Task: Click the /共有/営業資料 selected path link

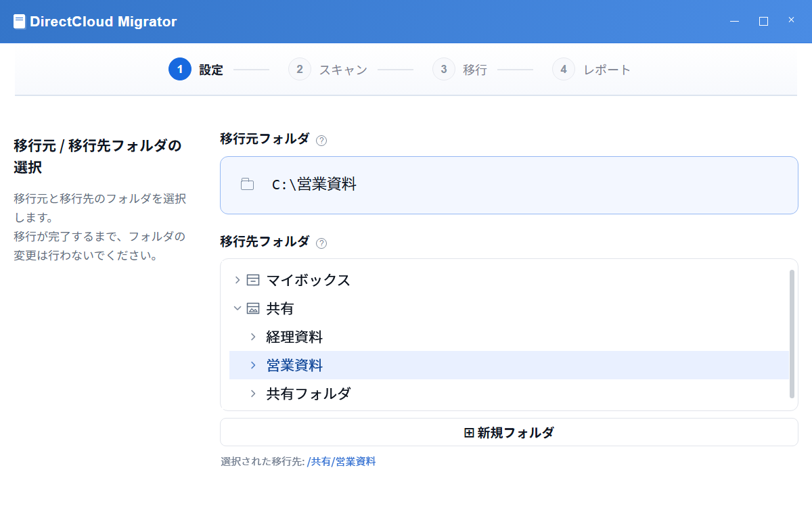Action: (x=341, y=462)
